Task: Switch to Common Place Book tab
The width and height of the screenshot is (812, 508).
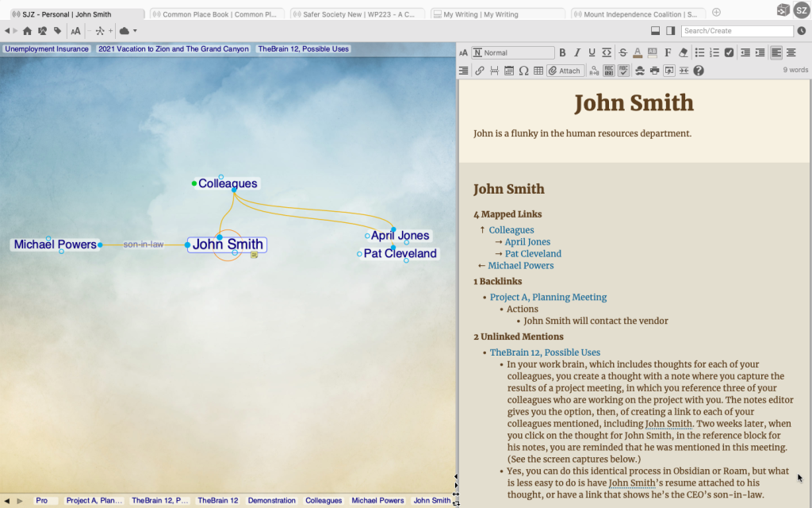Action: [217, 14]
